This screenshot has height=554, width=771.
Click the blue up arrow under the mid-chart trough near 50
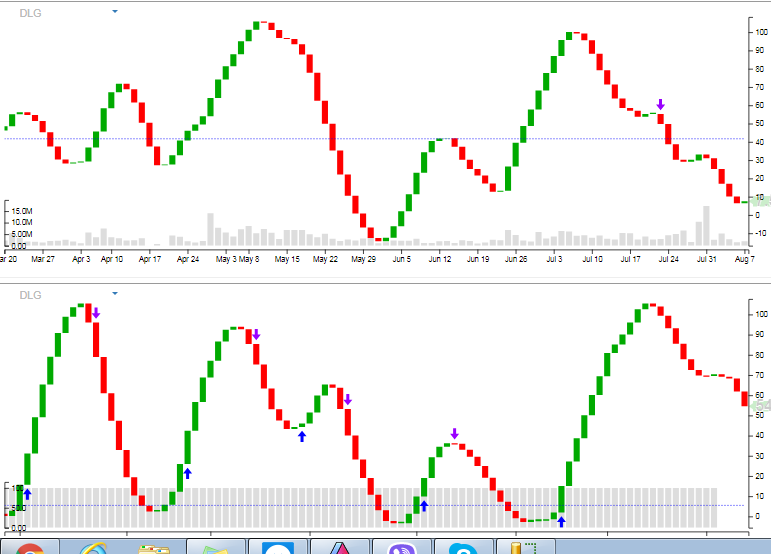pos(302,436)
